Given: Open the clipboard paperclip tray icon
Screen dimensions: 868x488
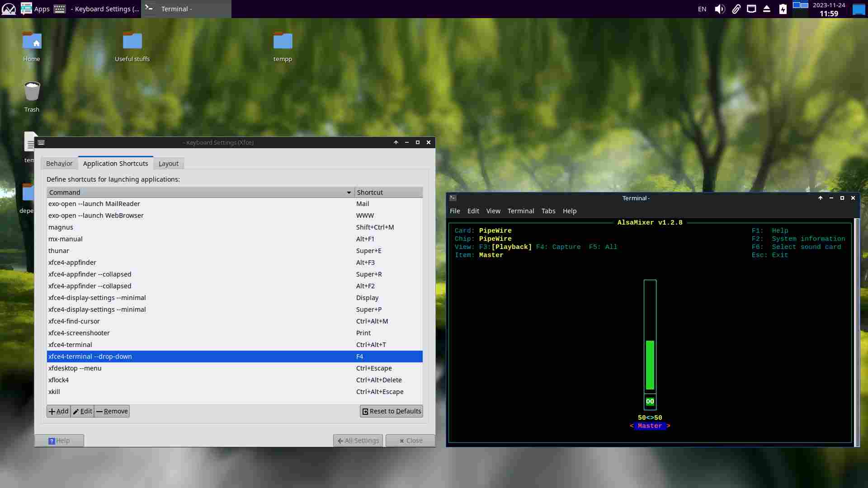Looking at the screenshot, I should pos(736,9).
